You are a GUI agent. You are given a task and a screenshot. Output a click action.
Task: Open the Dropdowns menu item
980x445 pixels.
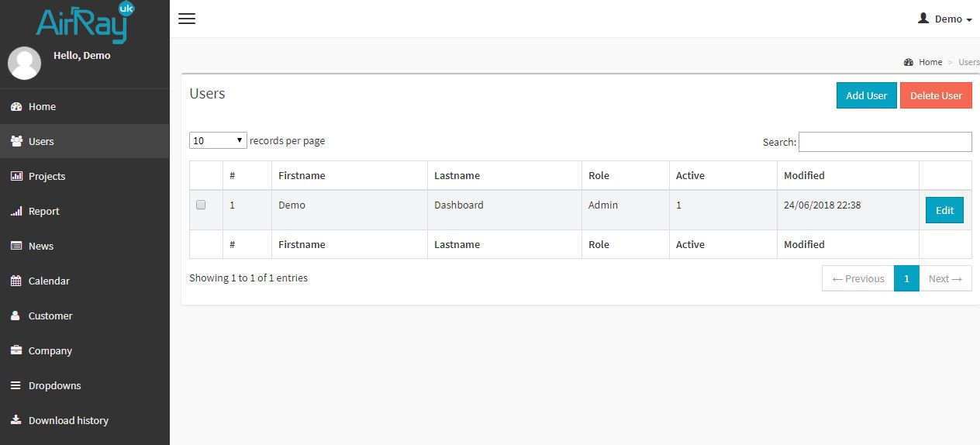(54, 385)
